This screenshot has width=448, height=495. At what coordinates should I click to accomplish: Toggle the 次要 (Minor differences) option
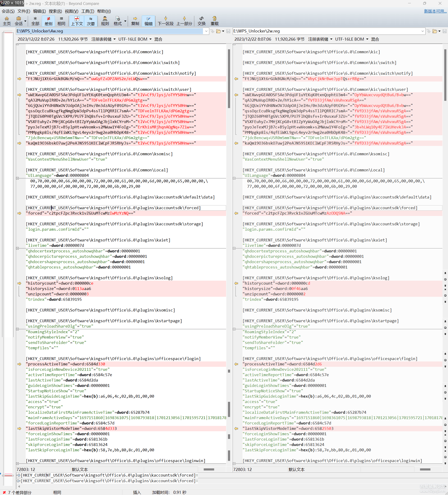[x=91, y=21]
